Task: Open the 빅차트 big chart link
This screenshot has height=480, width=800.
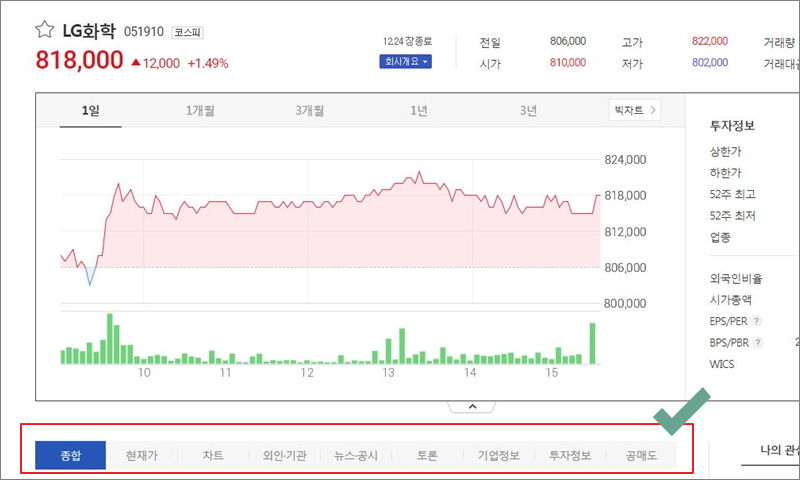Action: click(x=635, y=110)
